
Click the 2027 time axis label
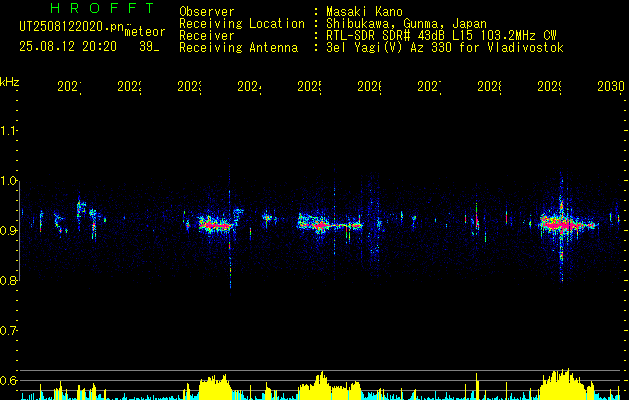[430, 86]
